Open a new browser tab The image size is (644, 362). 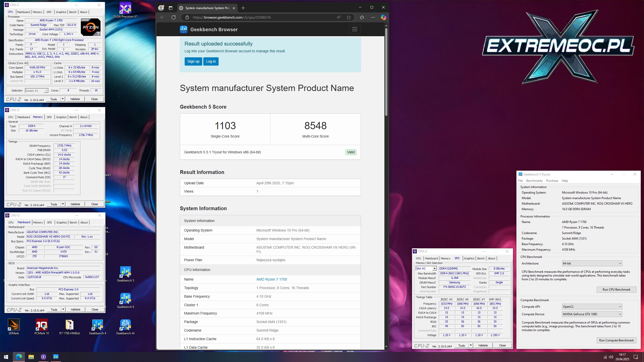pos(243,8)
